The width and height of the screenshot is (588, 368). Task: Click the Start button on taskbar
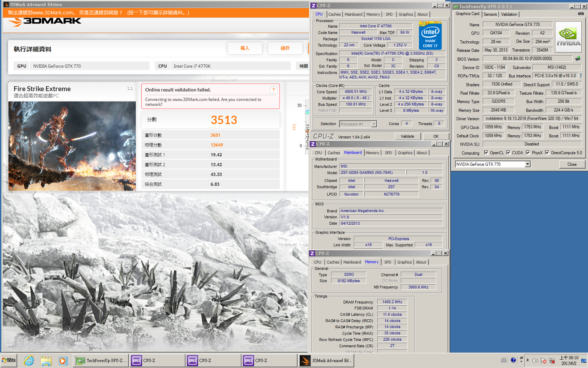point(9,360)
